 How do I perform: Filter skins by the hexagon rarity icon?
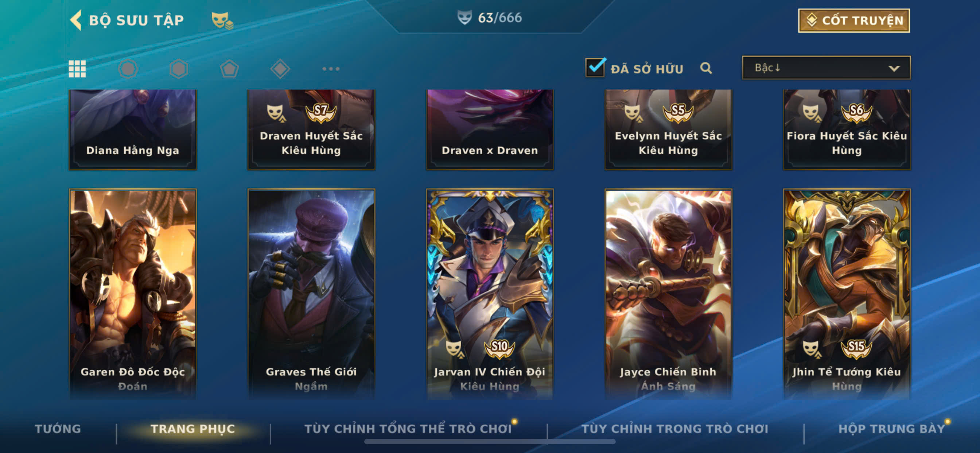point(179,69)
